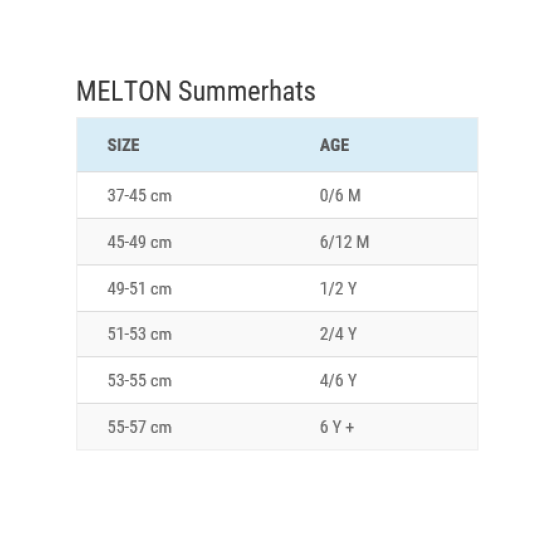Click cm unit in the 55-57 row
This screenshot has width=560, height=560.
(x=161, y=428)
